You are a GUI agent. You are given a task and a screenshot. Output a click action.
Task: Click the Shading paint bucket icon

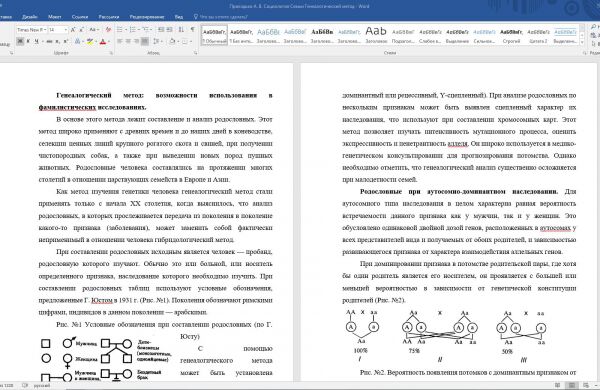point(172,41)
